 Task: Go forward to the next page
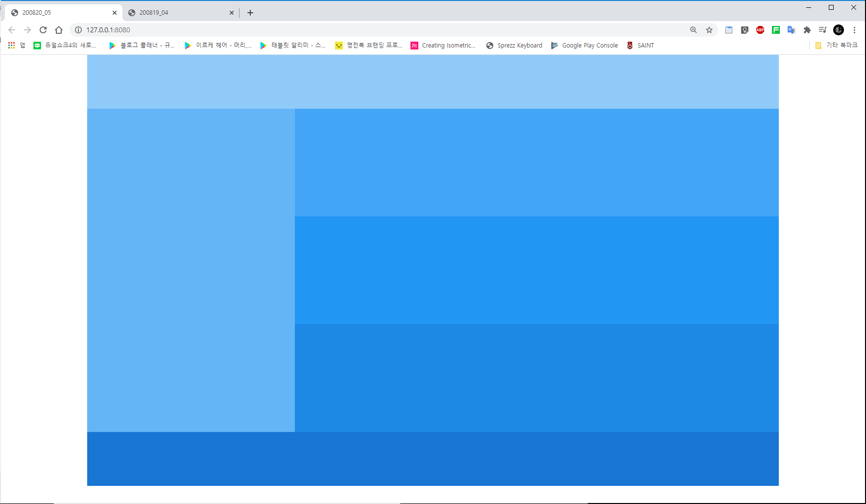27,30
